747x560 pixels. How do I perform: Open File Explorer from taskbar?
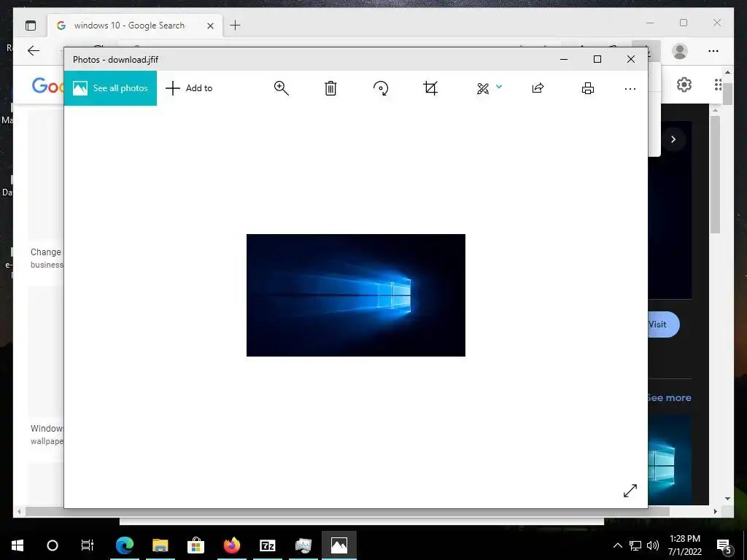click(x=160, y=545)
